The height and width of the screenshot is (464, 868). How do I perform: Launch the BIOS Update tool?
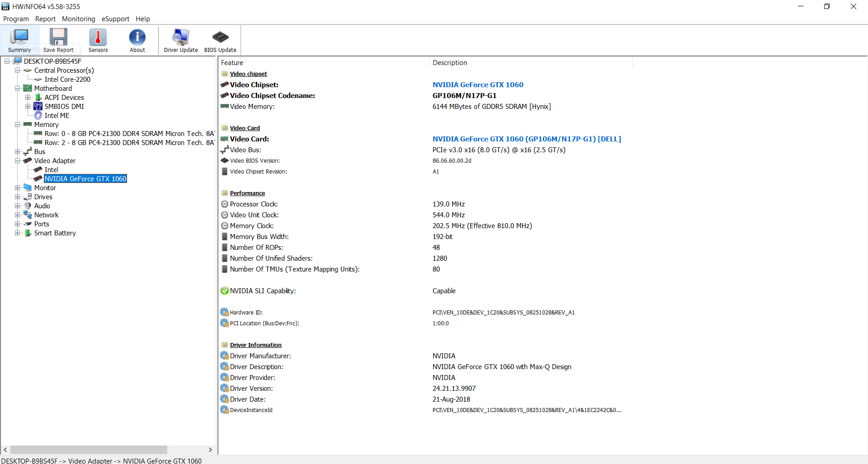[x=220, y=41]
